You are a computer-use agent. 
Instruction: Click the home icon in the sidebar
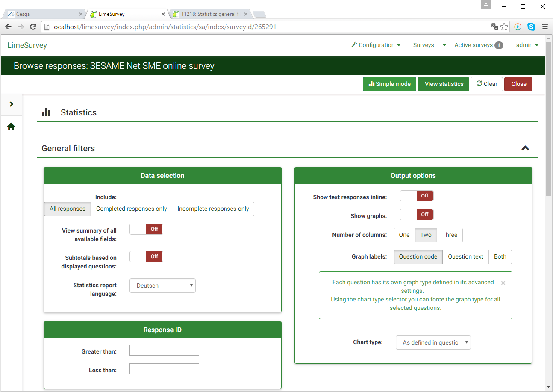[11, 127]
